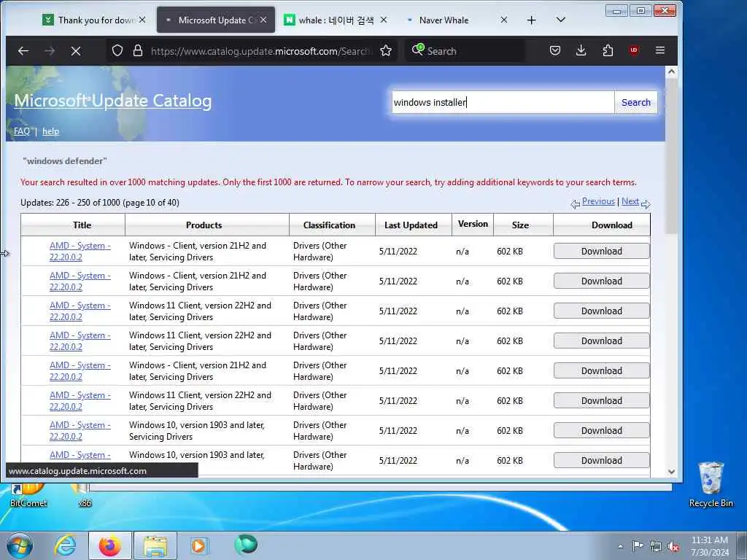Close the Microsoft Update Catalog tab

click(263, 20)
